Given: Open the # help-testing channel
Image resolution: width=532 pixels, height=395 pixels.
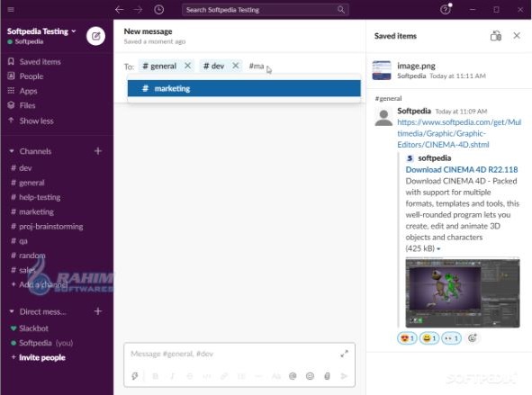Looking at the screenshot, I should click(40, 197).
